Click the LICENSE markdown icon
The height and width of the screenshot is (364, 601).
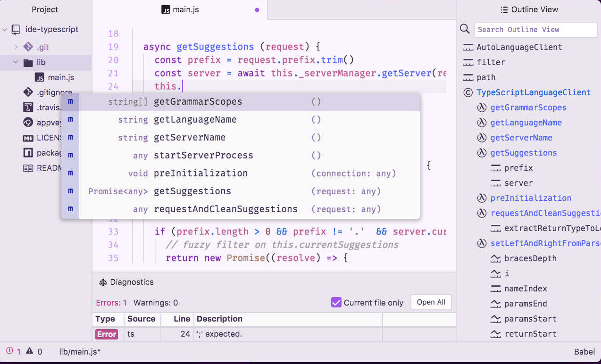tap(28, 138)
